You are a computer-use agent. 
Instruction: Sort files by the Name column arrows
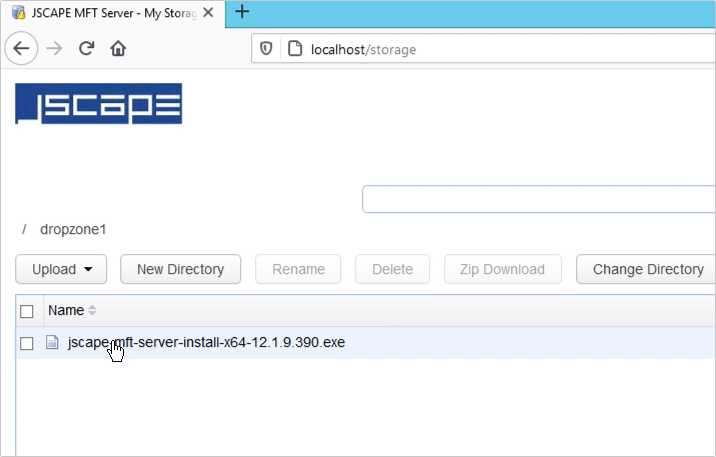click(x=93, y=311)
